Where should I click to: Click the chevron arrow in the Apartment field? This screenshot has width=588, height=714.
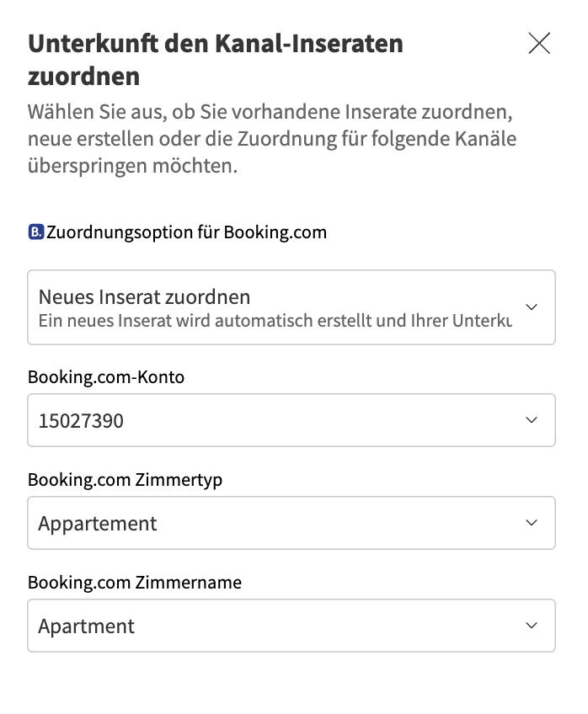[531, 626]
